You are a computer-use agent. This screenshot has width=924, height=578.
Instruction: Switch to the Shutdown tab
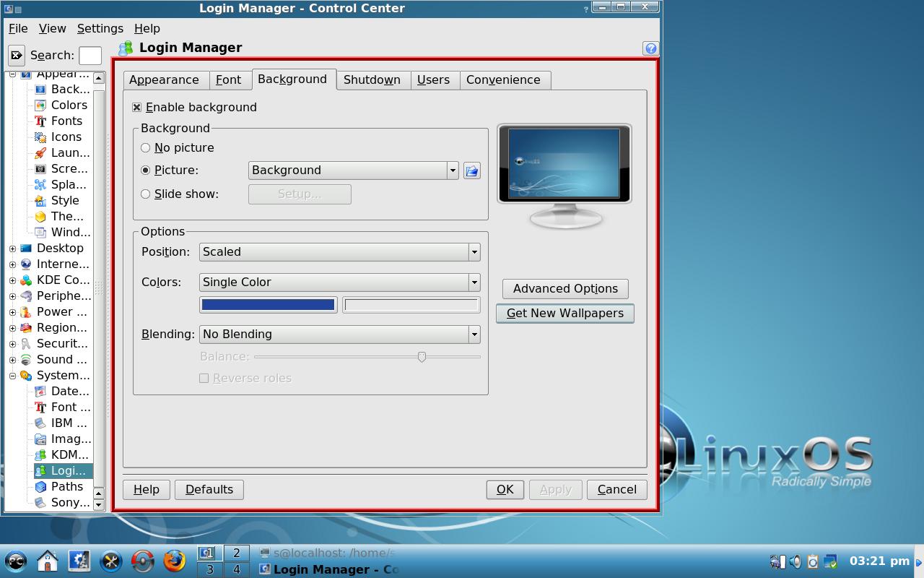click(x=373, y=80)
